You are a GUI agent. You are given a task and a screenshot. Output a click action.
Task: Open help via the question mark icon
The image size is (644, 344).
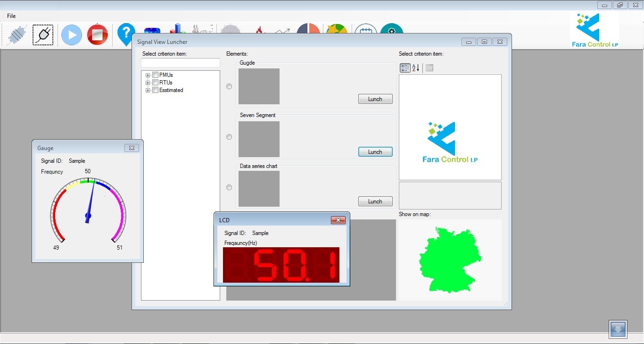tap(126, 34)
